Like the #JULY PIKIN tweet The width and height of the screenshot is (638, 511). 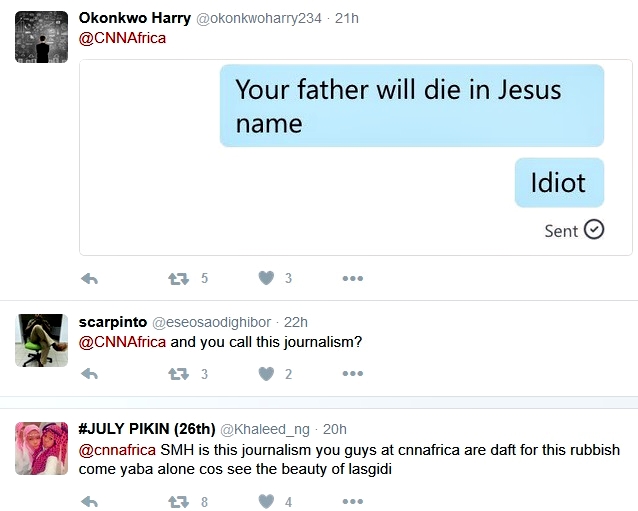pos(266,501)
